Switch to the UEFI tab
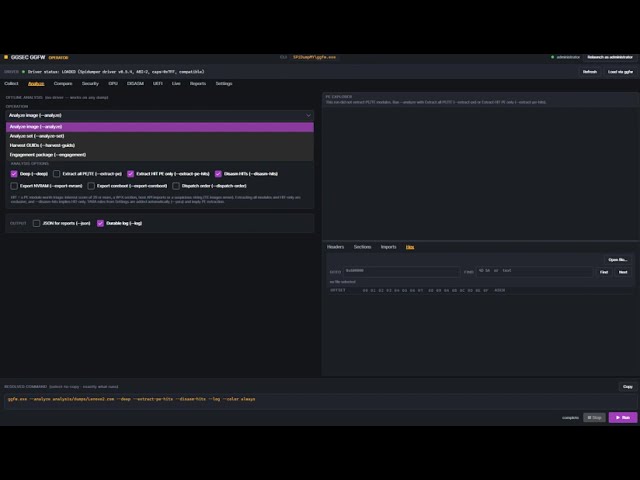This screenshot has height=480, width=640. pyautogui.click(x=158, y=83)
